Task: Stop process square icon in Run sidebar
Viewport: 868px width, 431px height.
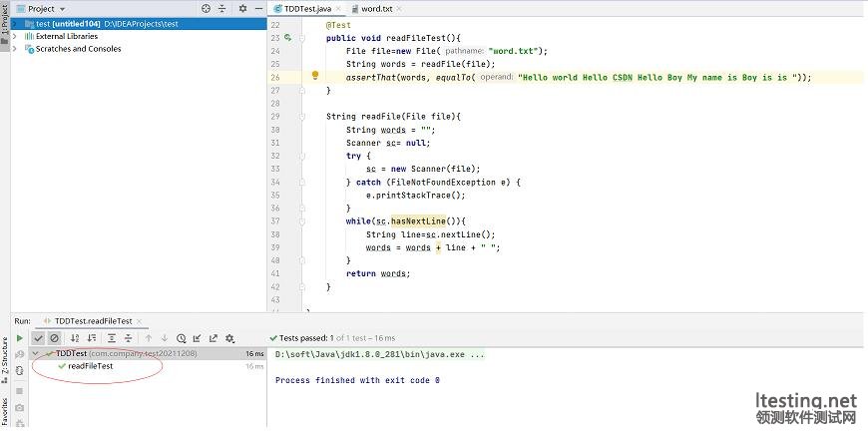Action: point(20,391)
